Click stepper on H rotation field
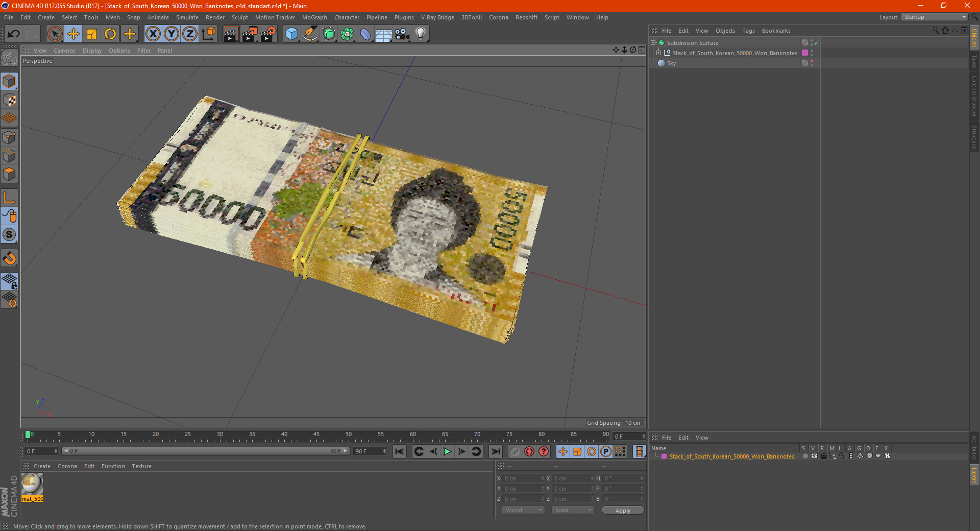The width and height of the screenshot is (980, 531). pos(642,479)
